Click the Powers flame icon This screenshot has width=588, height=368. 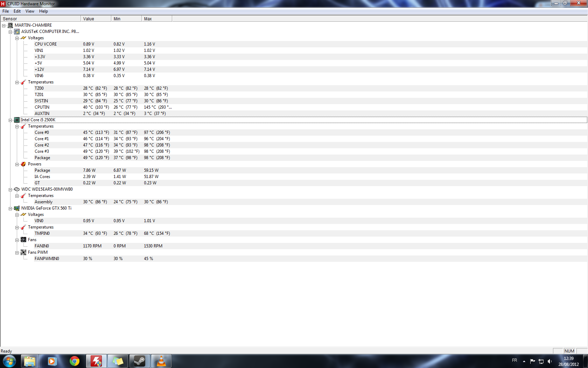(x=23, y=164)
